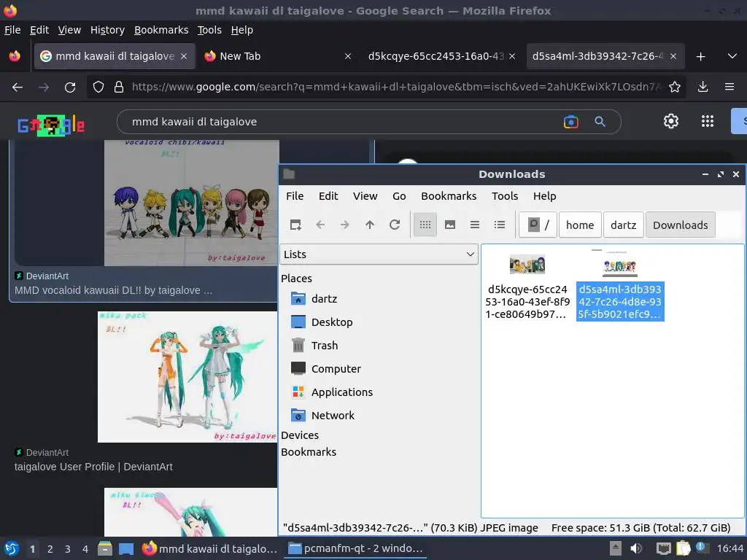747x560 pixels.
Task: Close the New Tab tab
Action: pyautogui.click(x=348, y=56)
